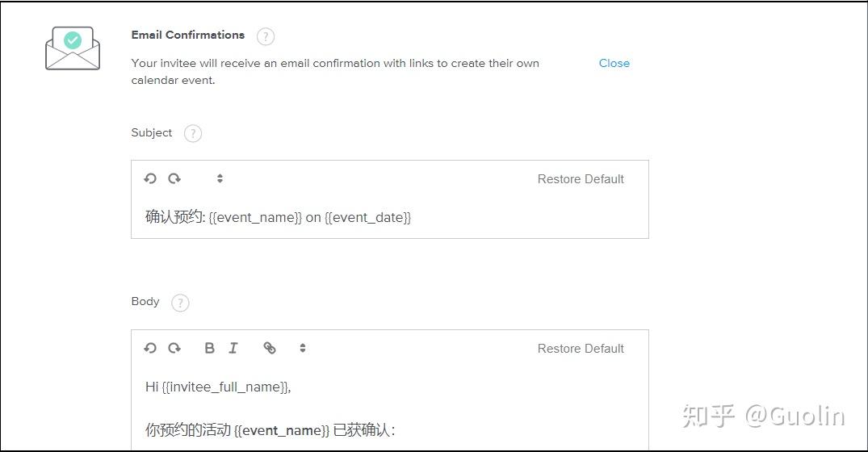Close the Email Confirmations section
868x452 pixels.
pyautogui.click(x=614, y=63)
